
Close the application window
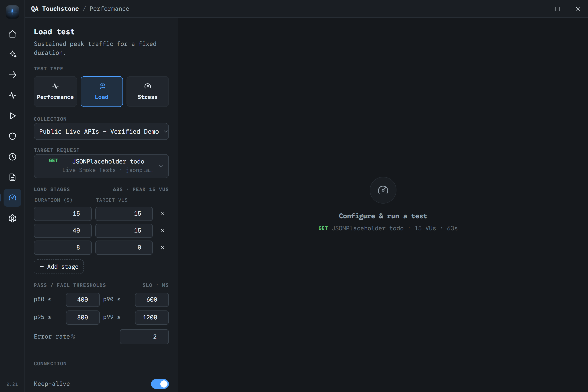pos(578,9)
